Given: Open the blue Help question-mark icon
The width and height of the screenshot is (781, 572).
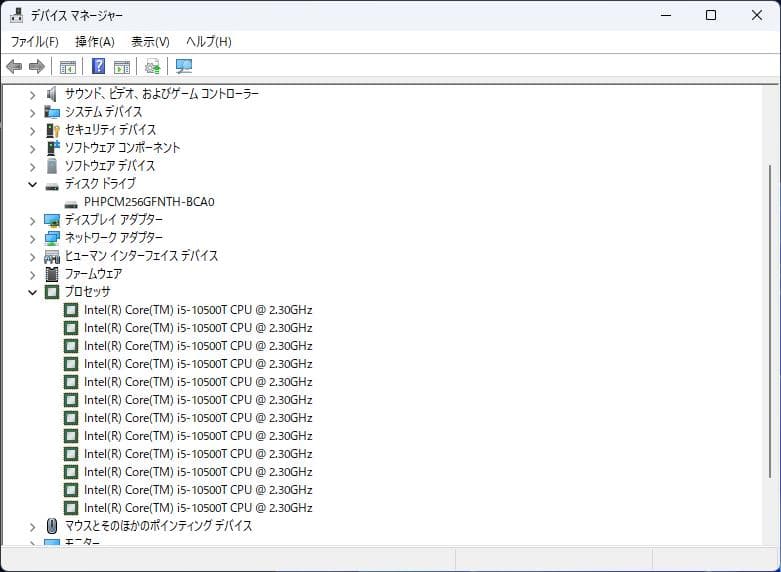Looking at the screenshot, I should pyautogui.click(x=99, y=66).
